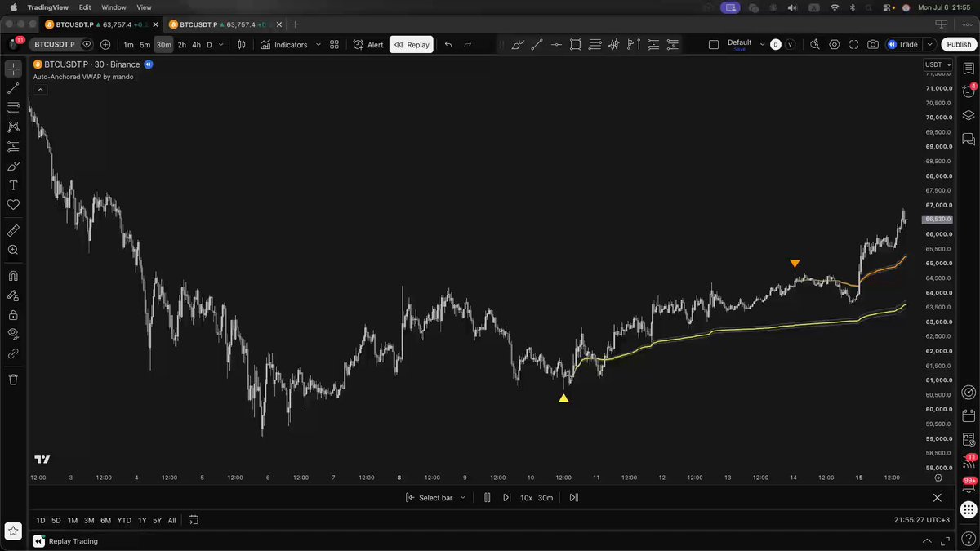Step replay forward one bar
The height and width of the screenshot is (551, 980).
[x=507, y=498]
